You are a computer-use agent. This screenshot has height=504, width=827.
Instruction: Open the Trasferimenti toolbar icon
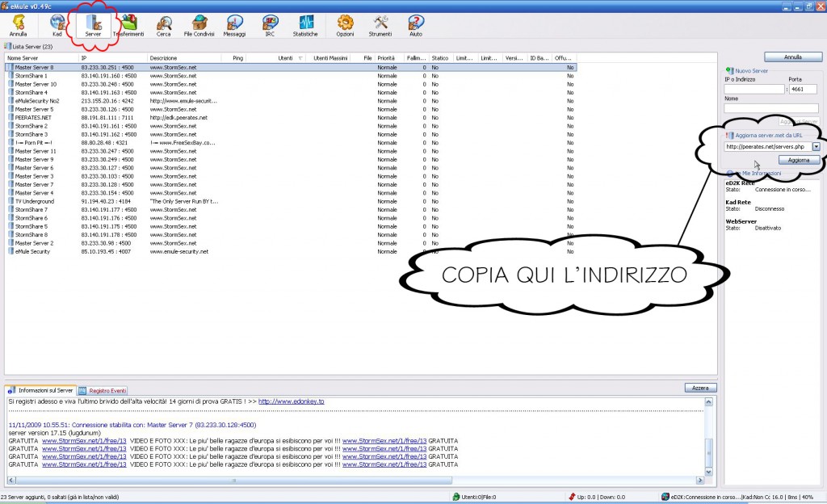click(x=128, y=25)
